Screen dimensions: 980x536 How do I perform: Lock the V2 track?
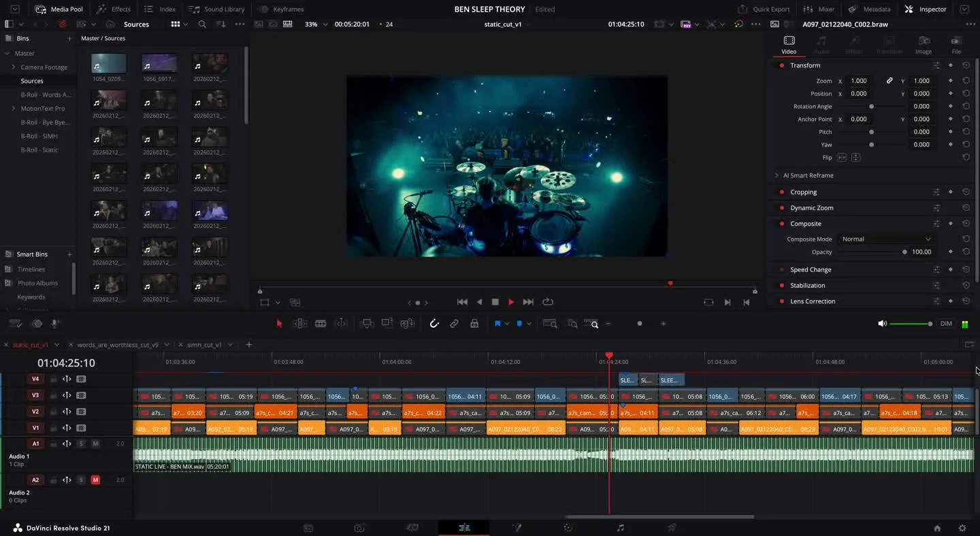(53, 412)
